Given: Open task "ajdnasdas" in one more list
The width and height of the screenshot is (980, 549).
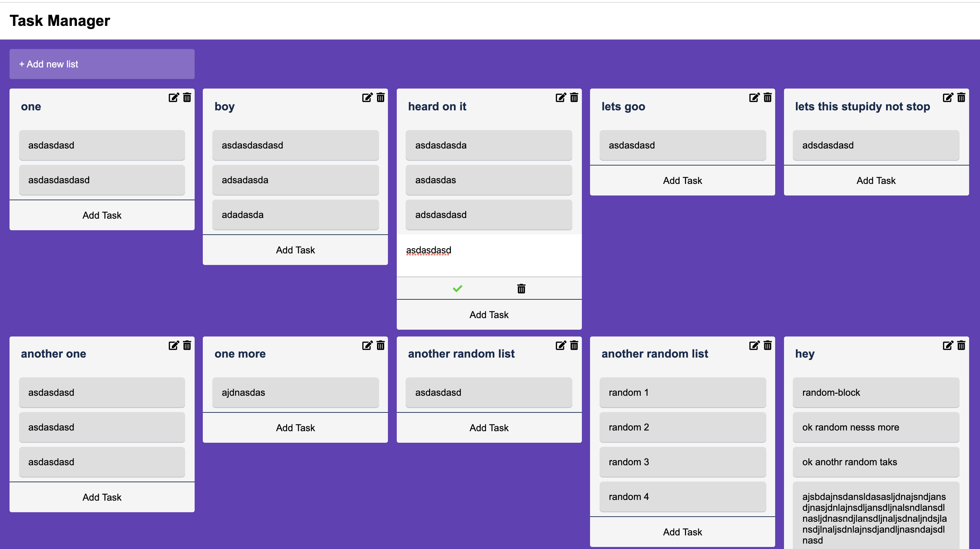Looking at the screenshot, I should [x=295, y=393].
